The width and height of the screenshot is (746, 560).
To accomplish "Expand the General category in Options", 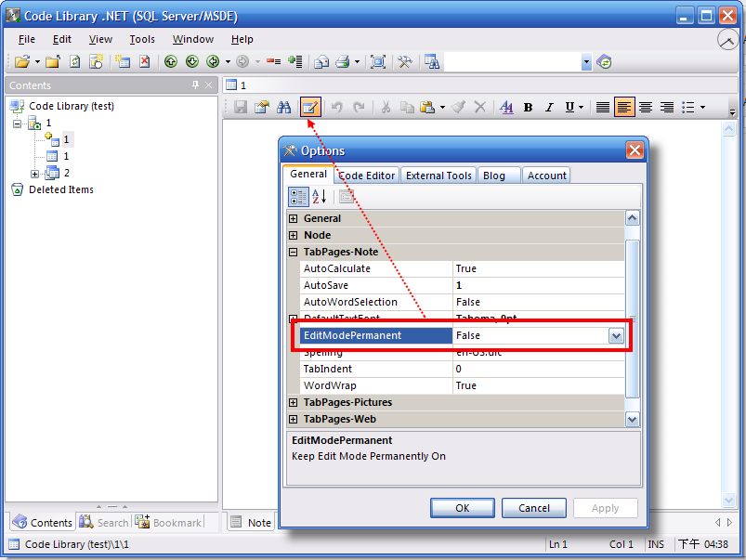I will 294,219.
